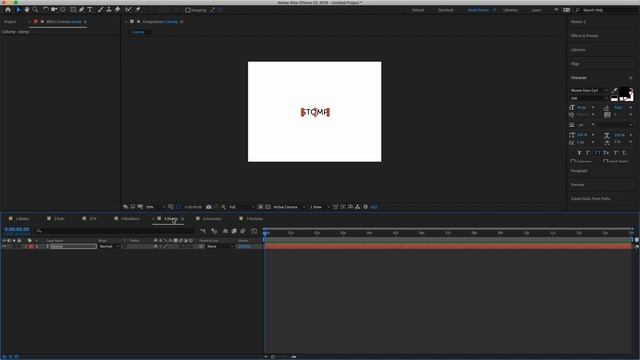
Task: Select the Hand tool
Action: pyautogui.click(x=27, y=9)
